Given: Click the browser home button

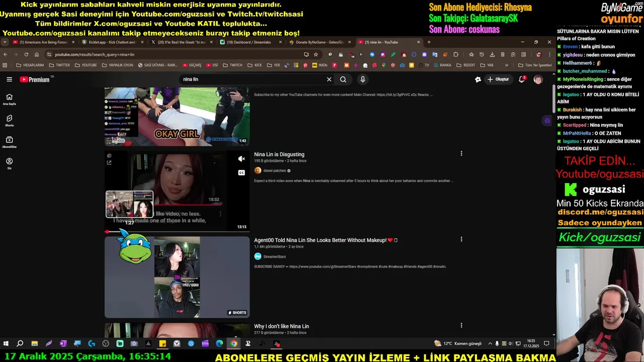Looking at the screenshot, I should pos(37,54).
